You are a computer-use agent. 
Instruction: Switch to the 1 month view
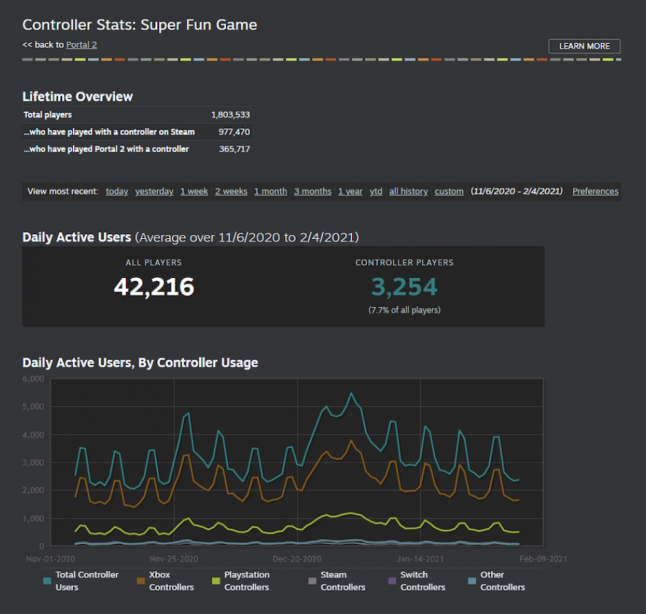click(x=270, y=191)
